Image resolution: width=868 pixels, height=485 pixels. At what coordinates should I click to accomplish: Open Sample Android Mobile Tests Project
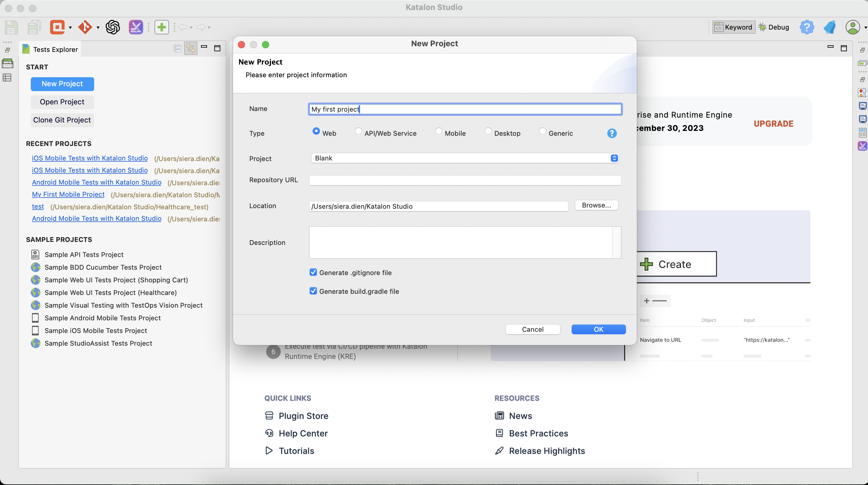coord(102,318)
